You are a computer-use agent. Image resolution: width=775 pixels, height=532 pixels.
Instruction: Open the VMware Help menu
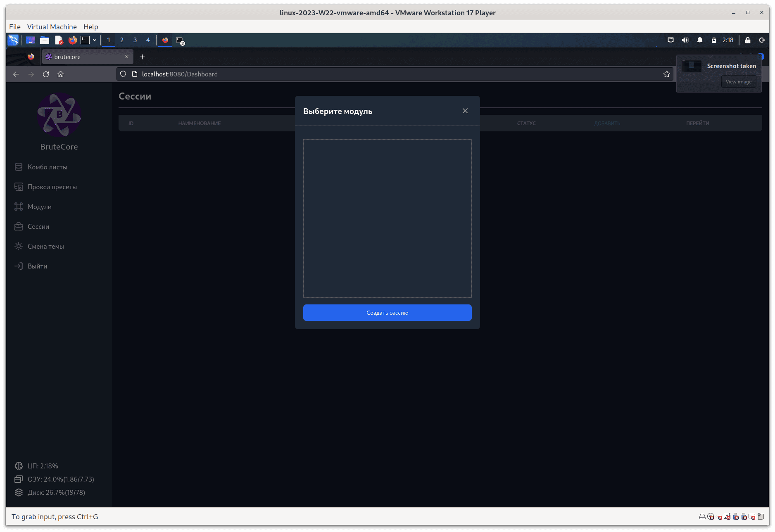(x=91, y=27)
